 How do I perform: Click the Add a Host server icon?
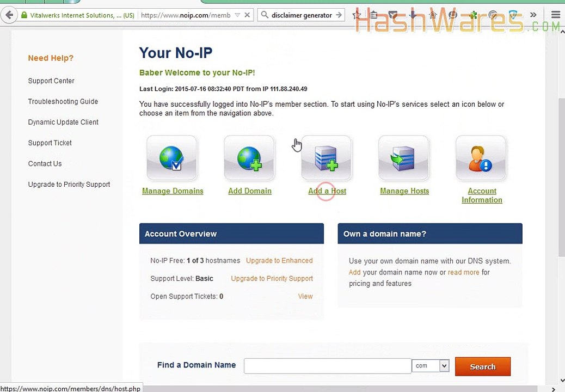click(327, 158)
